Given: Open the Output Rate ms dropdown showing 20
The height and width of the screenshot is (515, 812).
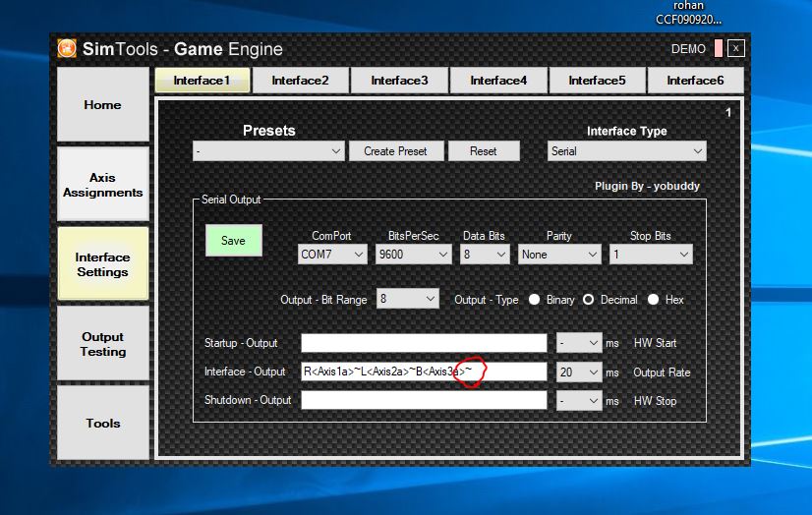Looking at the screenshot, I should 579,372.
